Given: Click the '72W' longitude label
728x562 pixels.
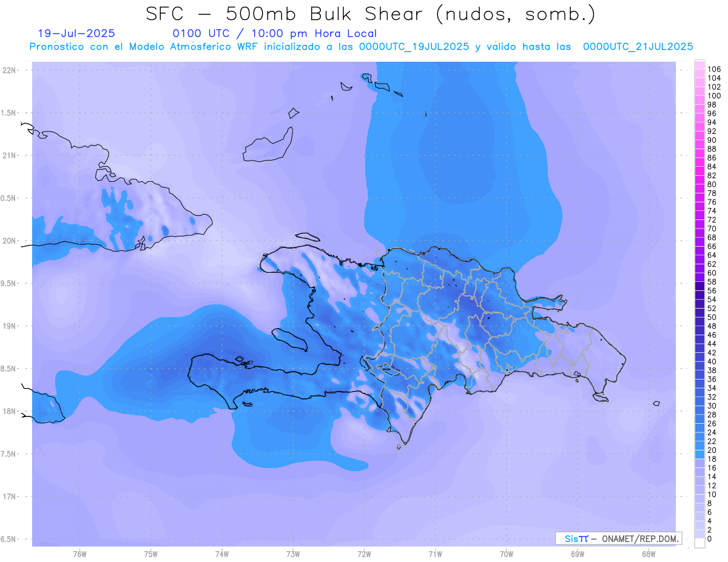Looking at the screenshot, I should (x=364, y=554).
